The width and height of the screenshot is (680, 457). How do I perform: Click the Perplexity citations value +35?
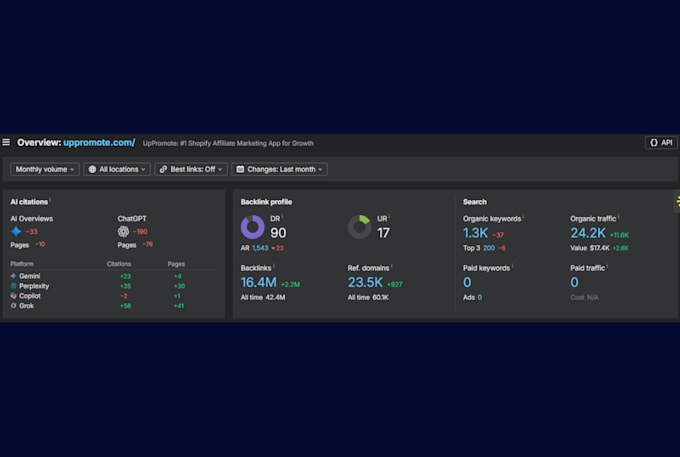125,286
